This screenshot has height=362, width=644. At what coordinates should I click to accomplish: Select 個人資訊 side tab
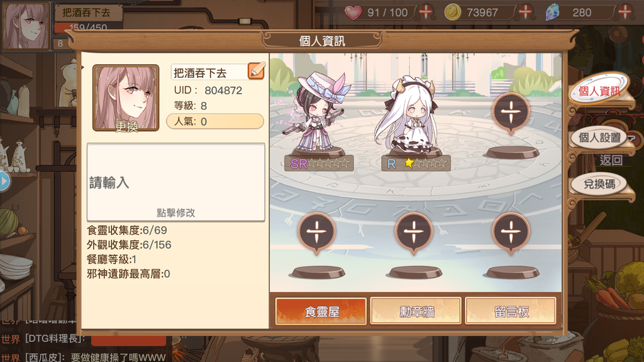click(x=599, y=90)
